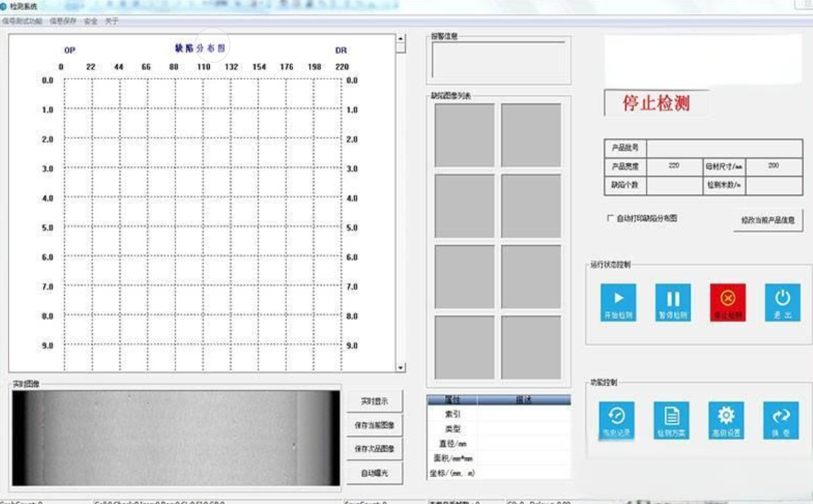Screen dimensions: 813x504
Task: Select defect thumbnail second row right
Action: pos(531,206)
